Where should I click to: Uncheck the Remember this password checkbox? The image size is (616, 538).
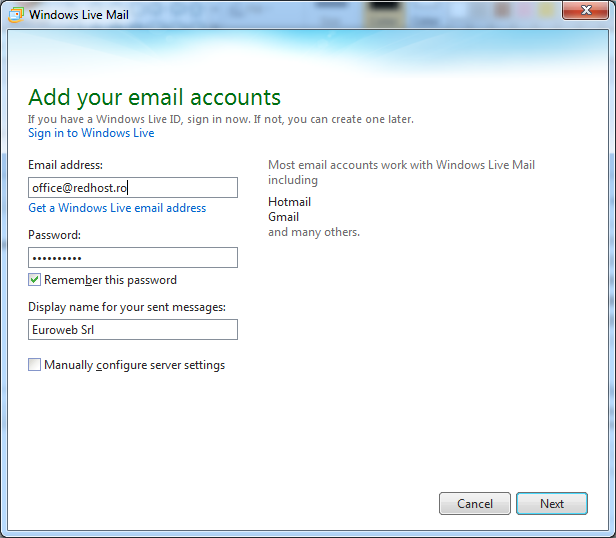pos(35,280)
